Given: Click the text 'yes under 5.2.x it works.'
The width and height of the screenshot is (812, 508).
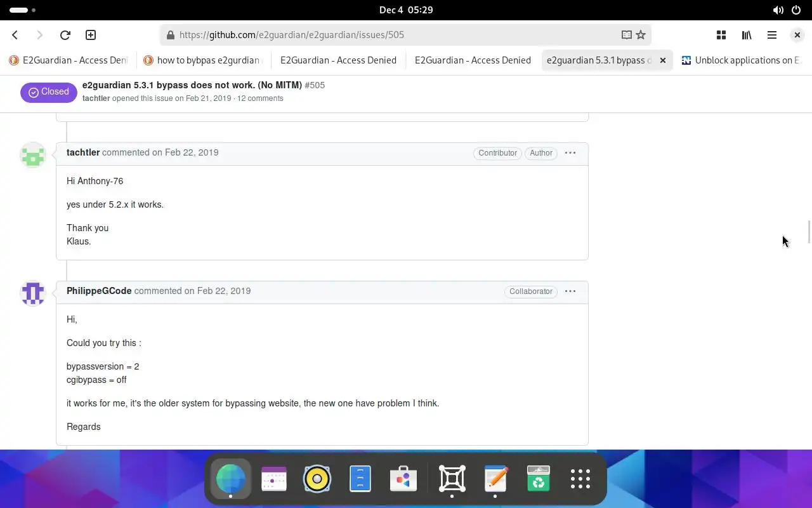Looking at the screenshot, I should (x=115, y=204).
